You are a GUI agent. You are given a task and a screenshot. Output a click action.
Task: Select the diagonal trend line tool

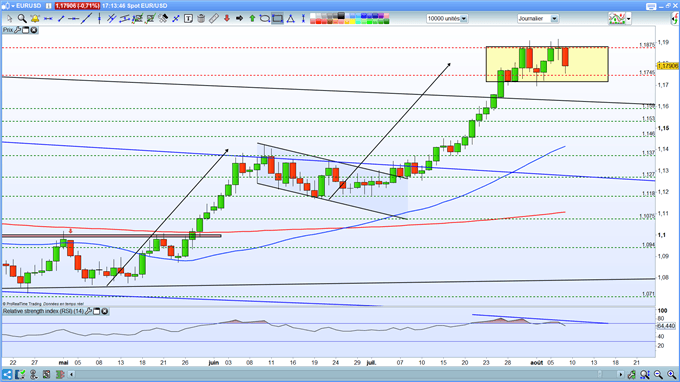(x=86, y=18)
